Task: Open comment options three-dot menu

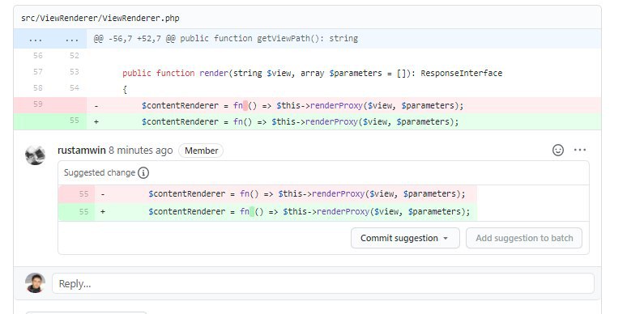Action: [580, 151]
